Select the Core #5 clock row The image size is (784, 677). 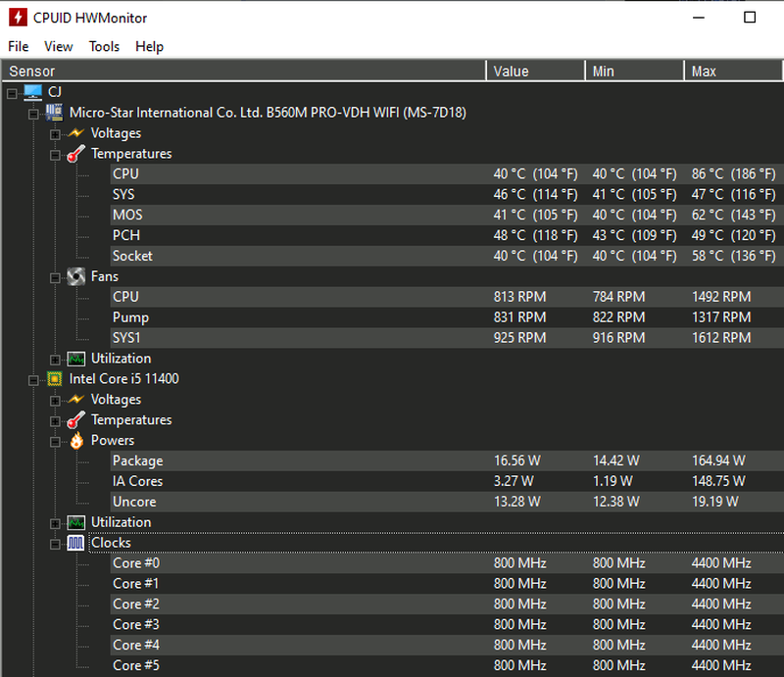[447, 666]
